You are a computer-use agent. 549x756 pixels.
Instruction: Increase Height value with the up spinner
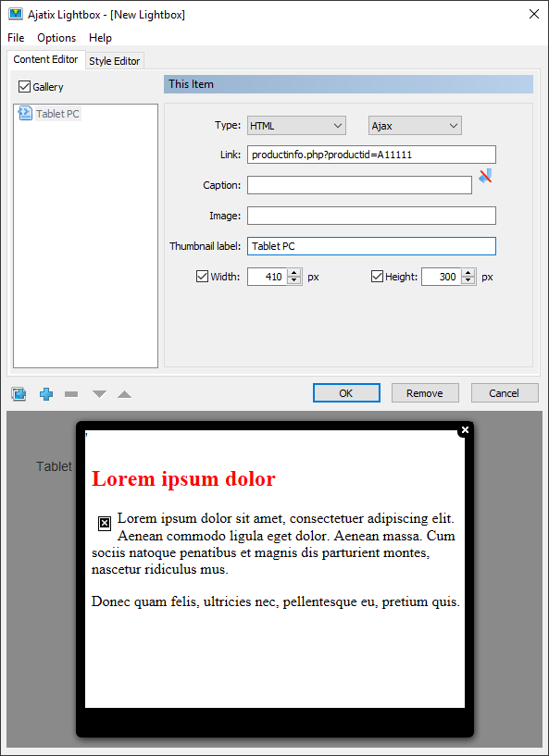click(468, 273)
